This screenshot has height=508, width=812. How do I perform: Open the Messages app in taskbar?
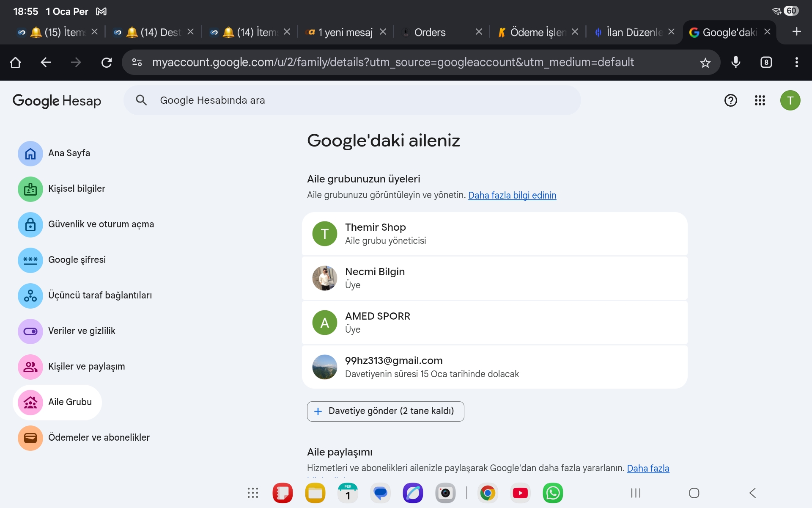380,493
